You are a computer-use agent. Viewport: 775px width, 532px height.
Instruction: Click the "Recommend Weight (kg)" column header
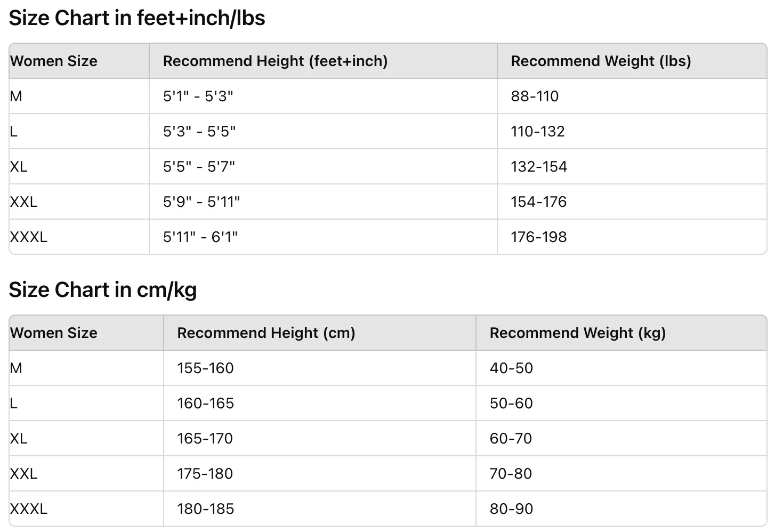point(578,333)
